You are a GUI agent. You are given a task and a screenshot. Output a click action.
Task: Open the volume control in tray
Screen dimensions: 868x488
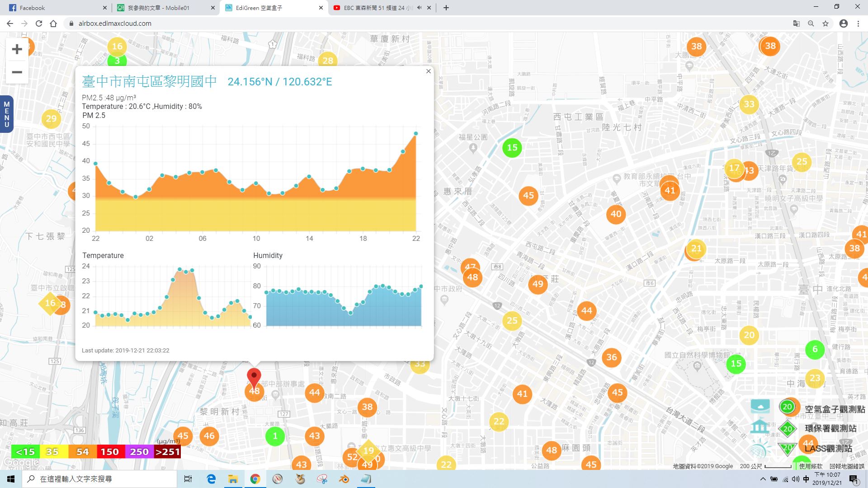point(796,479)
